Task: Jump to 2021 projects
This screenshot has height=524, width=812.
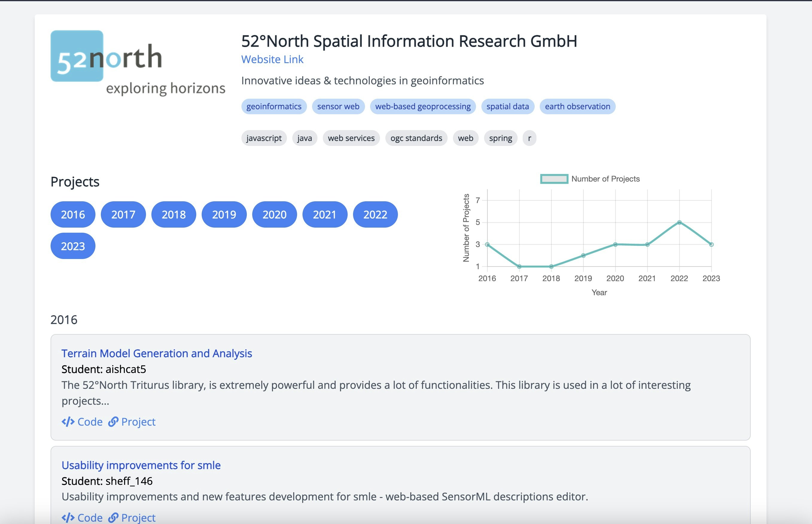Action: click(x=325, y=214)
